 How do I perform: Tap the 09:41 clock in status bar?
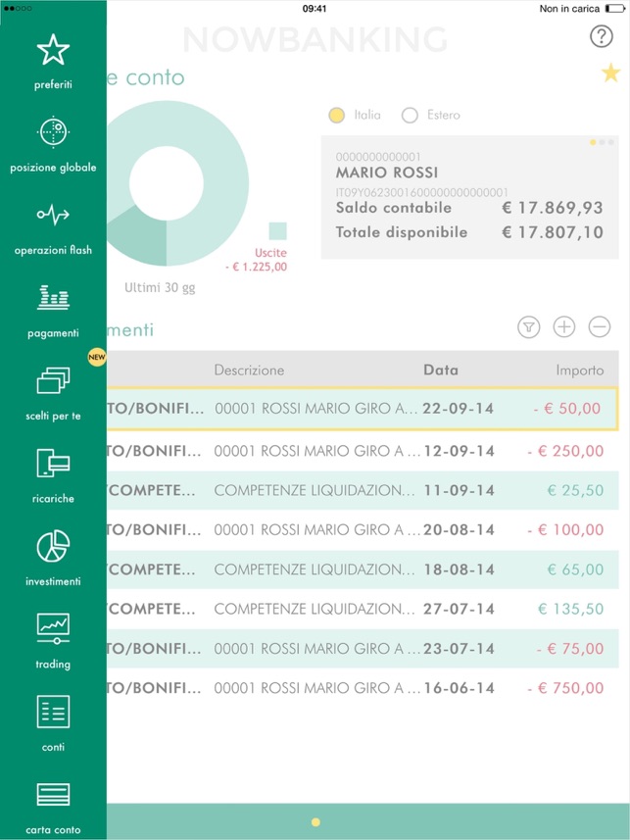pyautogui.click(x=315, y=9)
